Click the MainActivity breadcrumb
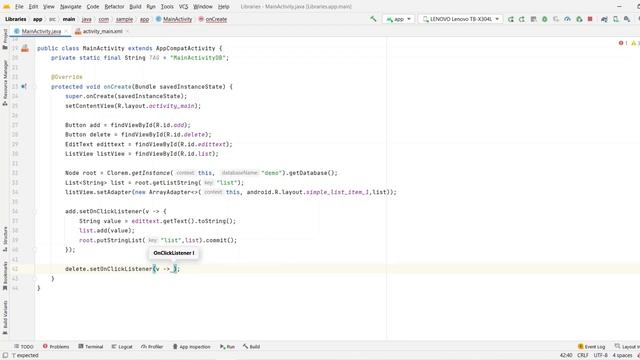The height and width of the screenshot is (360, 640). (174, 19)
